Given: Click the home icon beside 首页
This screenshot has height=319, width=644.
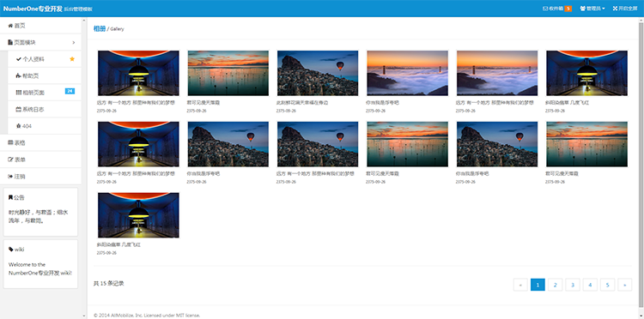Looking at the screenshot, I should [x=10, y=26].
